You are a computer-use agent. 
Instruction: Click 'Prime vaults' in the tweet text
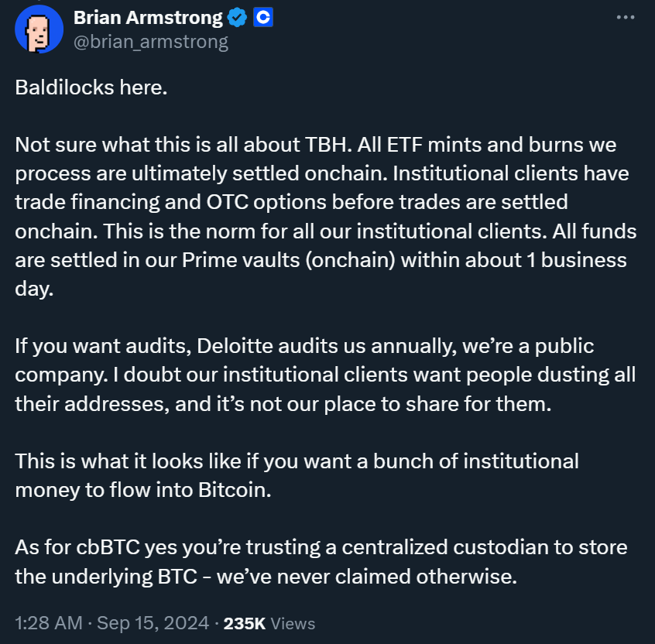click(241, 260)
